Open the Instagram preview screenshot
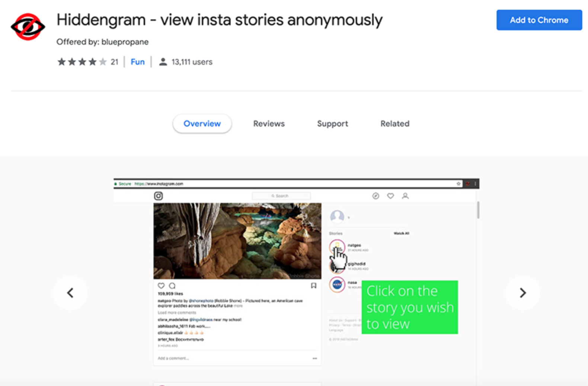588x386 pixels. click(x=296, y=282)
